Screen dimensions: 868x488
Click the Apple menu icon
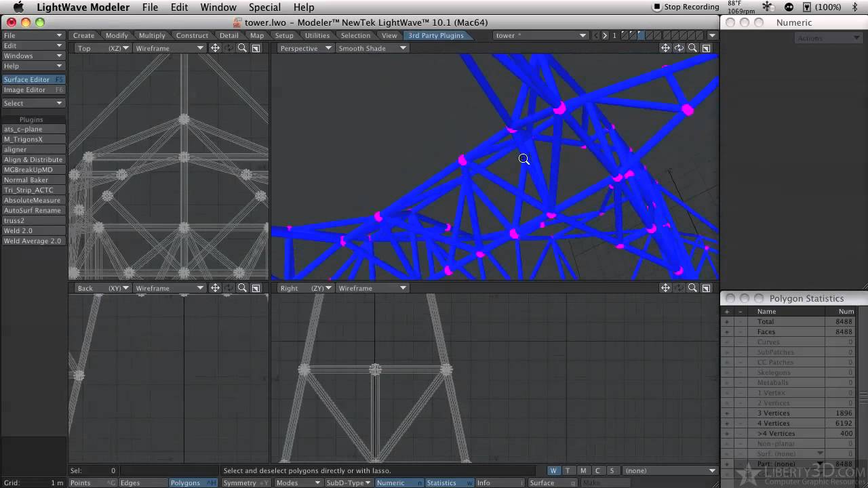tap(18, 7)
